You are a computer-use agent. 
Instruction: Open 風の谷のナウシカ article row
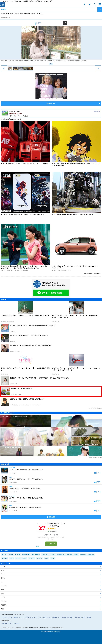(x=51, y=328)
